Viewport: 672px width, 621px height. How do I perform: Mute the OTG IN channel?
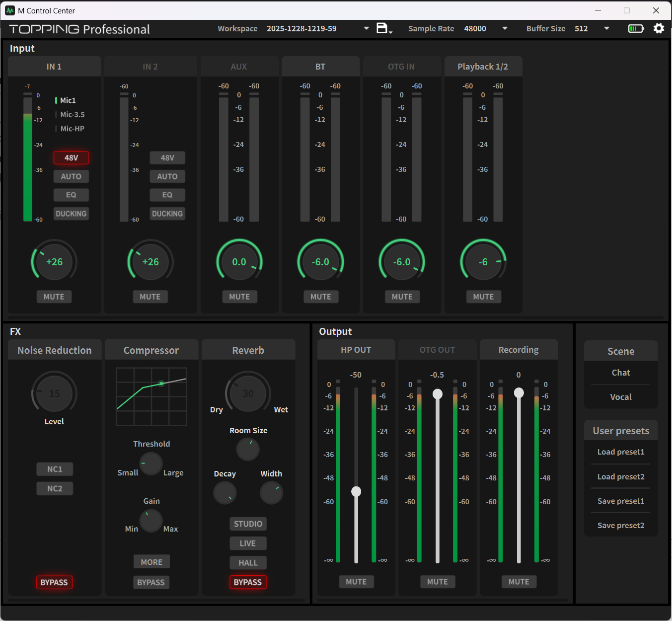pyautogui.click(x=402, y=297)
